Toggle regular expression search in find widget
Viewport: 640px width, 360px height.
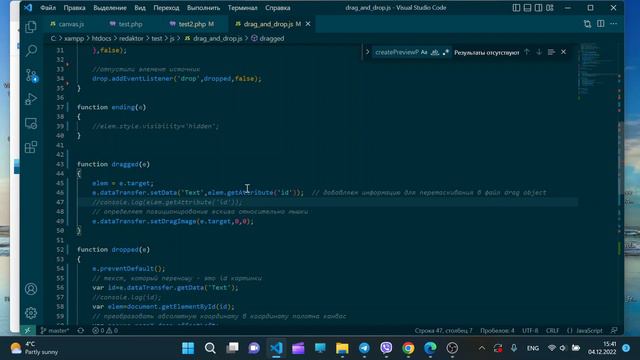coord(445,52)
